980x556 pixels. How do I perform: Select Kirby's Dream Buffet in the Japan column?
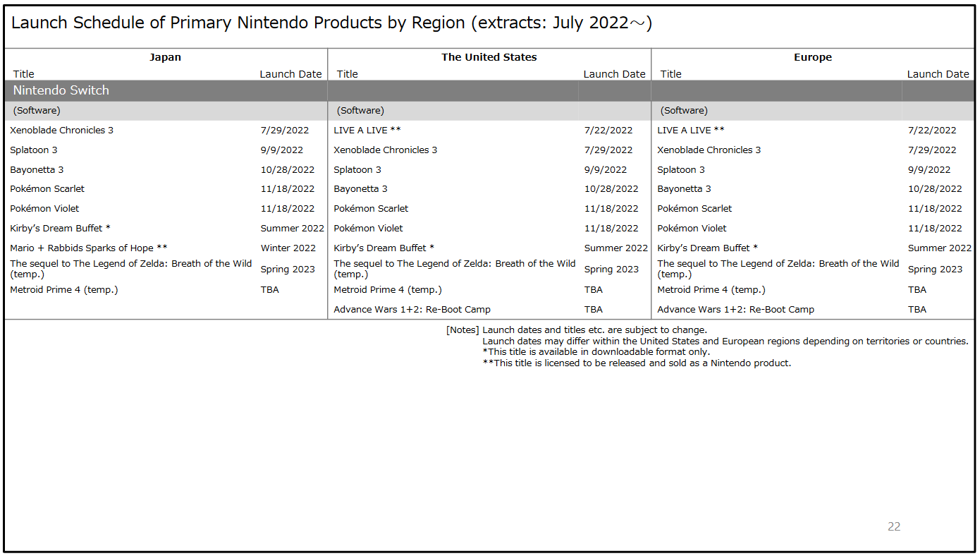(x=60, y=228)
